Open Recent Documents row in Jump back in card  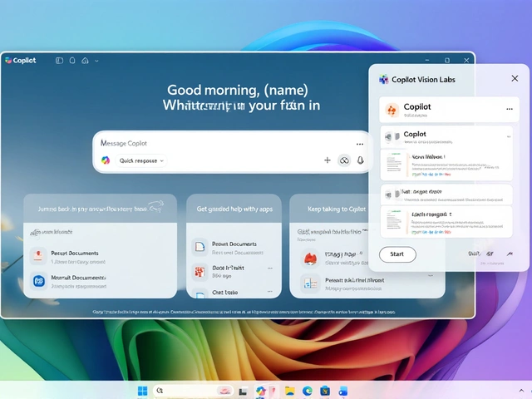pos(100,257)
